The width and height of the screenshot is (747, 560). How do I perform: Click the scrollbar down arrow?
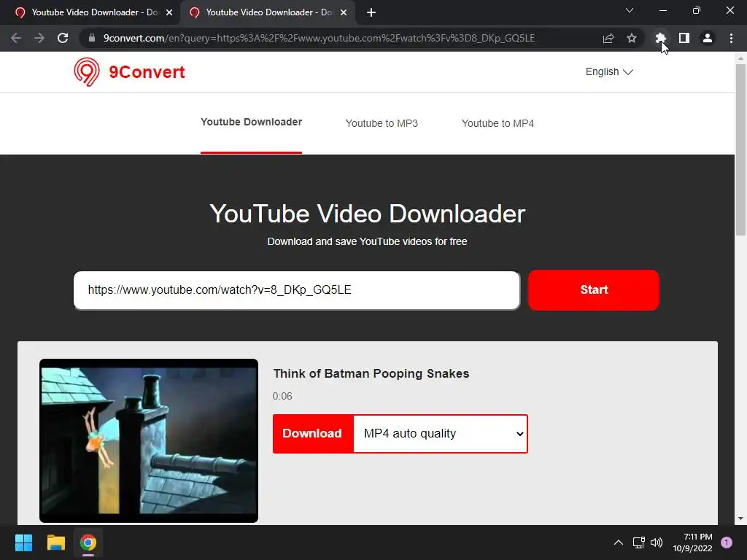coord(740,518)
